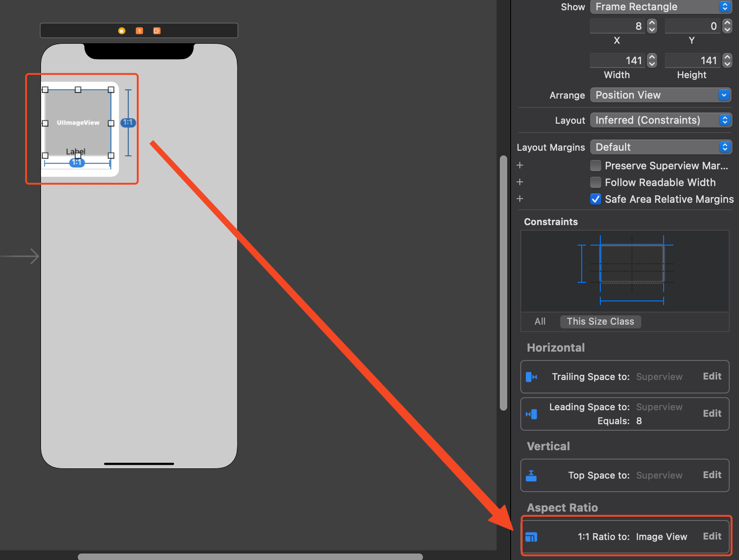Switch to the All constraints tab
This screenshot has width=739, height=560.
pyautogui.click(x=540, y=321)
